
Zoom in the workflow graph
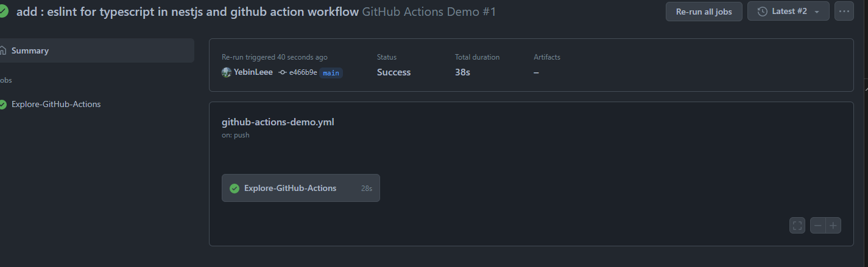click(833, 226)
